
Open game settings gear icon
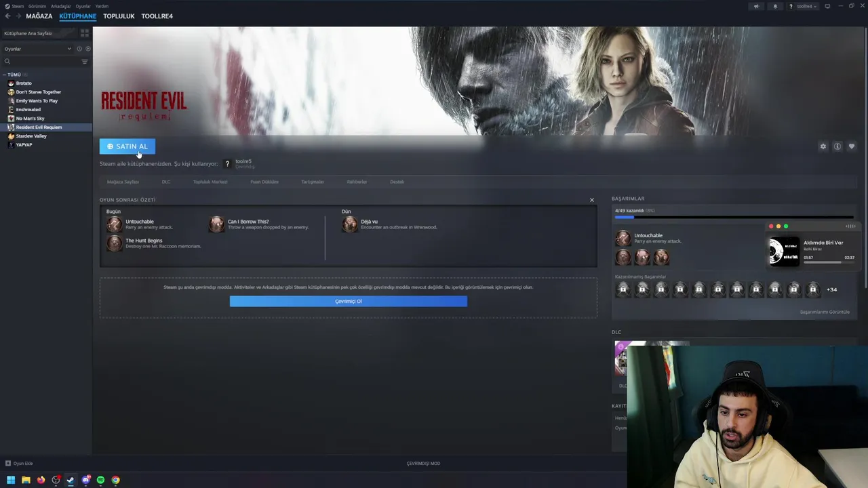[823, 146]
